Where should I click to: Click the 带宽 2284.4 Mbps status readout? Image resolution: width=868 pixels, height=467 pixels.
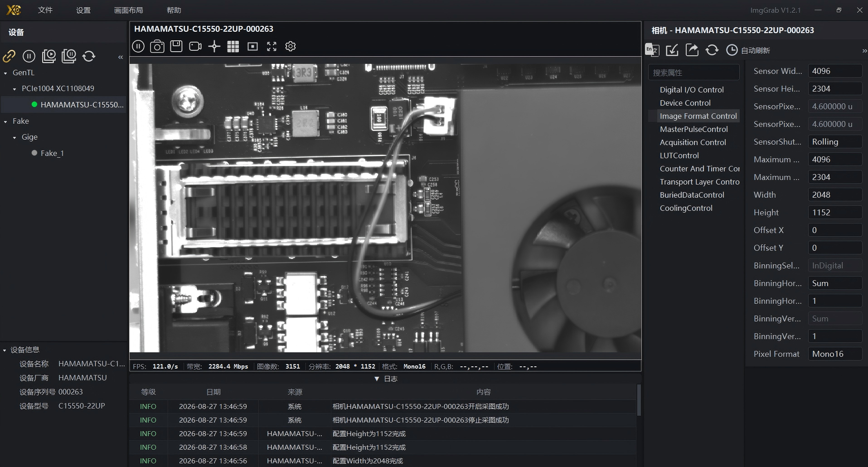(217, 366)
